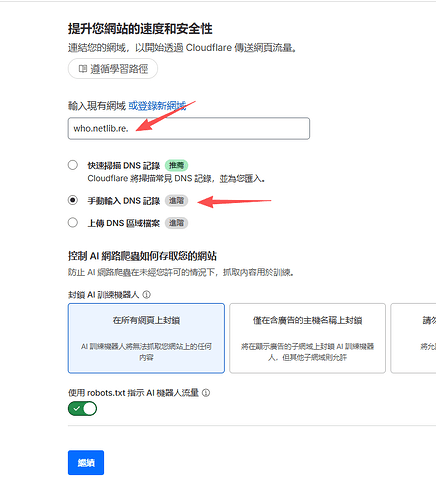Choose the 僅在含廣告的主機名稱上封鎖 card
The image size is (436, 500).
[x=307, y=338]
